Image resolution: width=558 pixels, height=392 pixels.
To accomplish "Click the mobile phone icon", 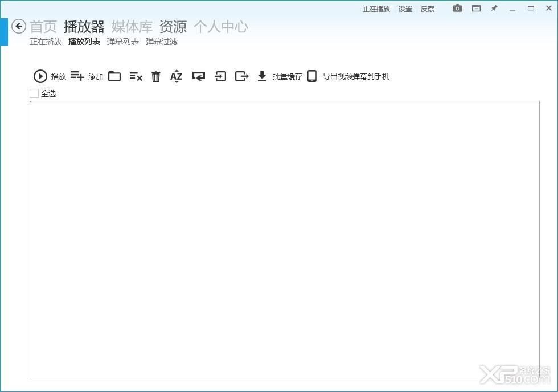I will coord(312,76).
